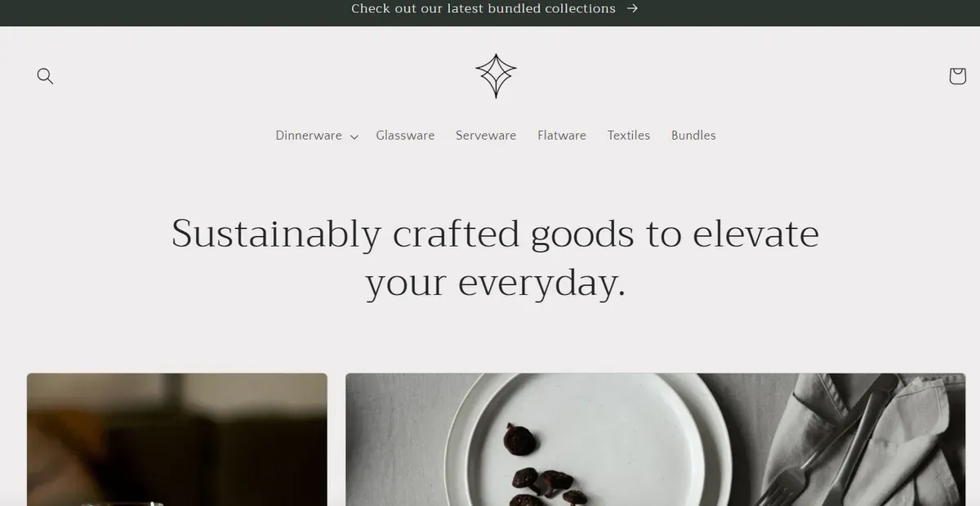980x506 pixels.
Task: Open the Textiles section
Action: [x=629, y=136]
